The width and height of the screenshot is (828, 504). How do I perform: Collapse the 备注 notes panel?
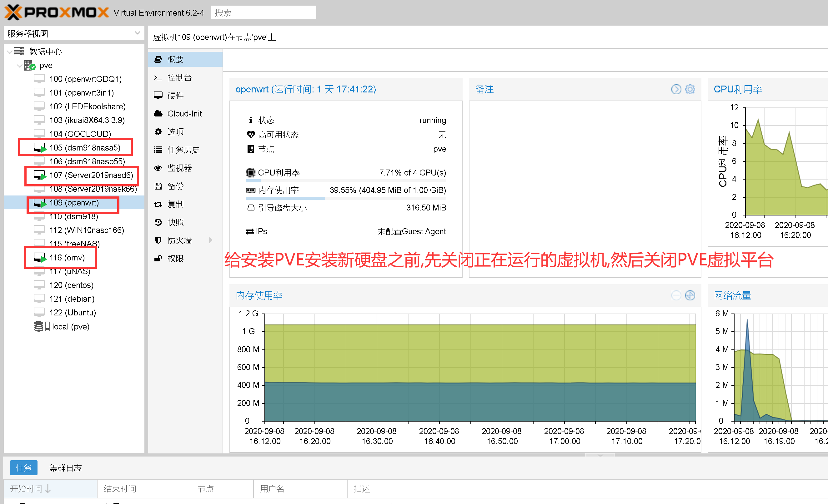[676, 89]
